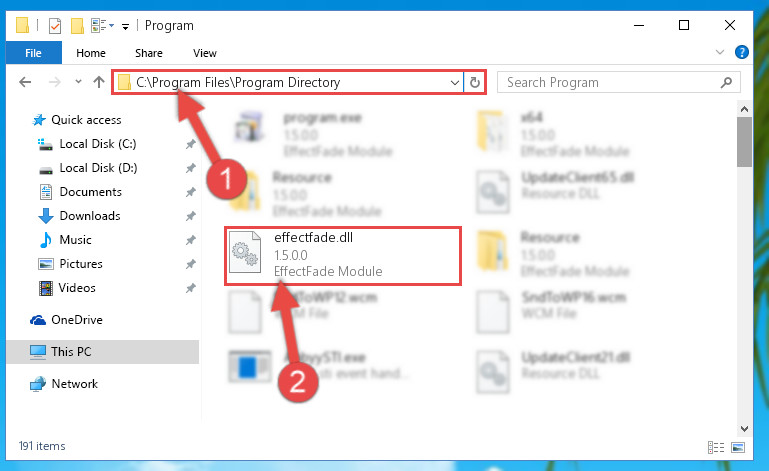Unpin Local Disk (C:) using pin icon
Image resolution: width=769 pixels, height=471 pixels.
191,144
